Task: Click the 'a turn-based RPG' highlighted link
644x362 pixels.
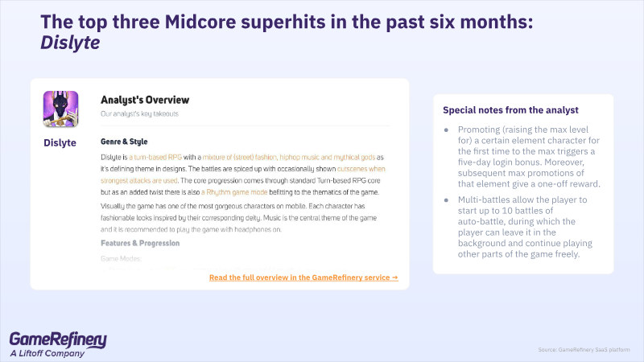Action: pyautogui.click(x=155, y=157)
